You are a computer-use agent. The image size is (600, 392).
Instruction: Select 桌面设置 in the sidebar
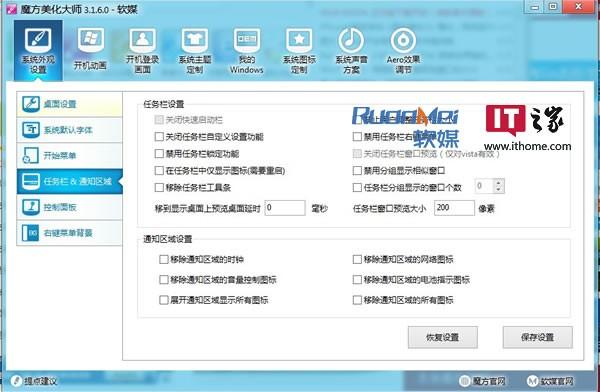pos(70,104)
